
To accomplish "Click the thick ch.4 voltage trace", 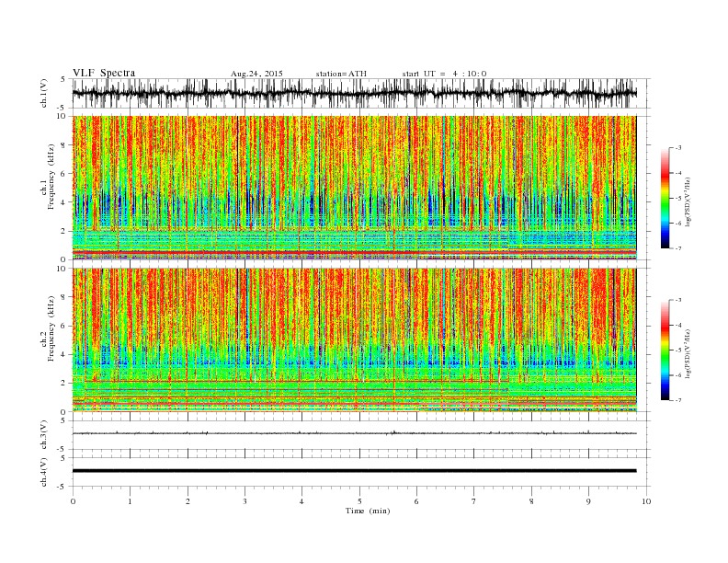I will pyautogui.click(x=354, y=471).
